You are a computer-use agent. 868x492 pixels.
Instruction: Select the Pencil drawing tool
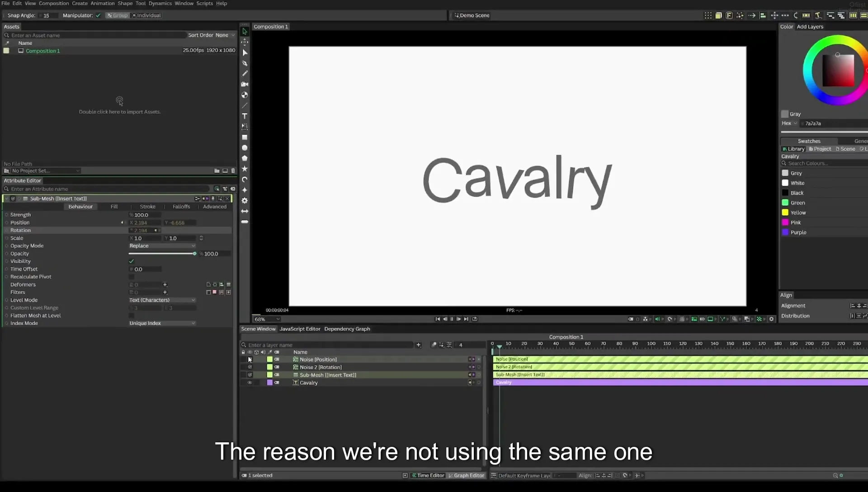[245, 74]
